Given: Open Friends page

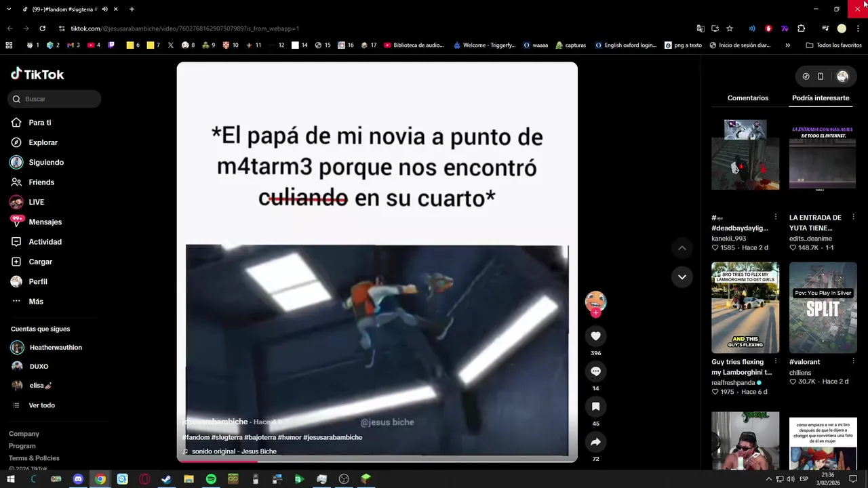Looking at the screenshot, I should (x=41, y=182).
